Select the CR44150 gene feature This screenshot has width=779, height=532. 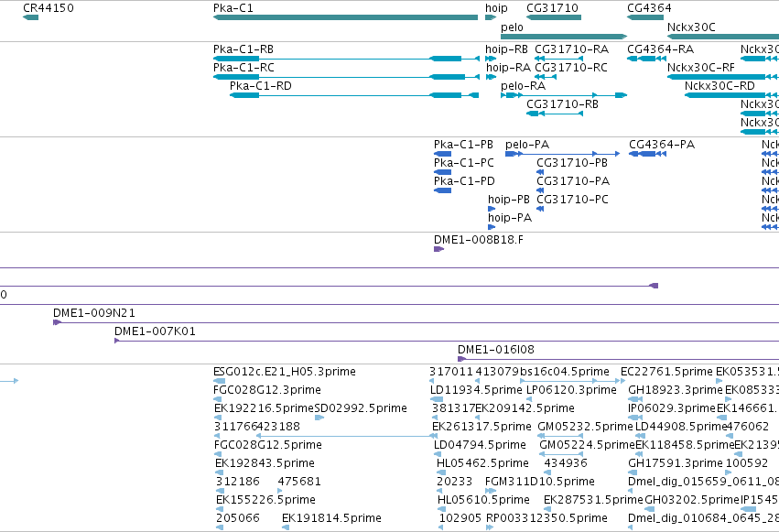[x=31, y=17]
